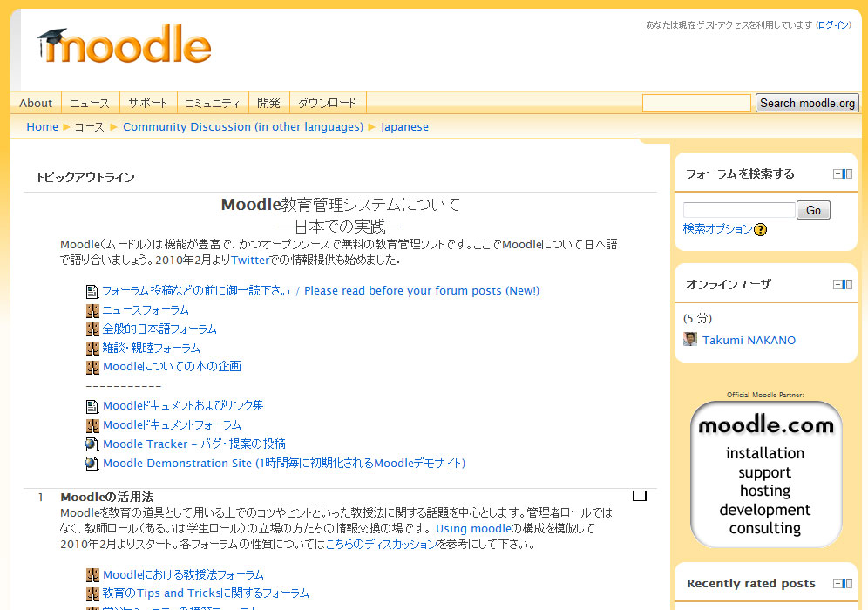Viewport: 868px width, 610px height.
Task: Open フォーラム投稿などの前に御一読下さい link
Action: [x=321, y=290]
